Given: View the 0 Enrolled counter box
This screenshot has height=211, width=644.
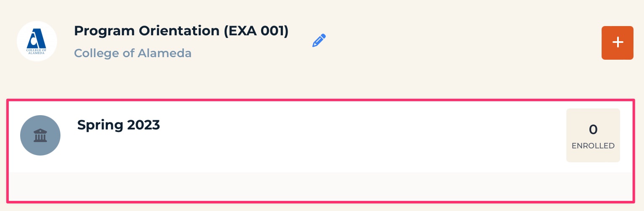Looking at the screenshot, I should click(x=593, y=135).
